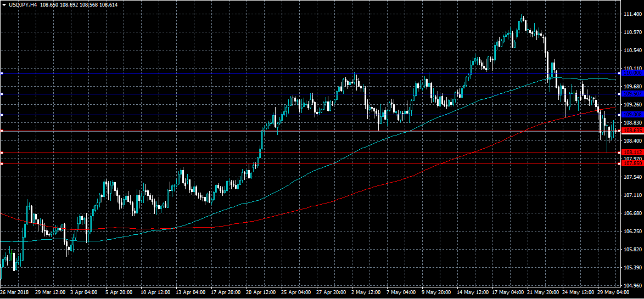Click the 109.680 price scale value
The width and height of the screenshot is (644, 299).
point(632,86)
